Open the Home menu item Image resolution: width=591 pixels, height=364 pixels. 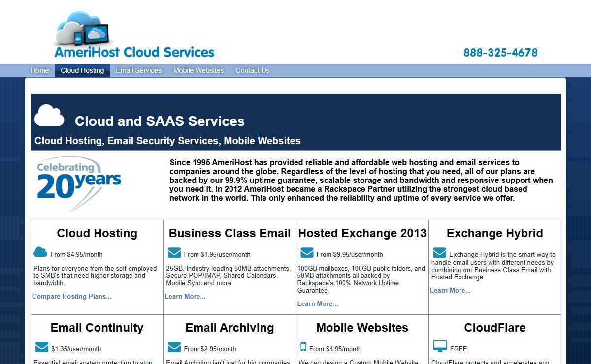(39, 70)
